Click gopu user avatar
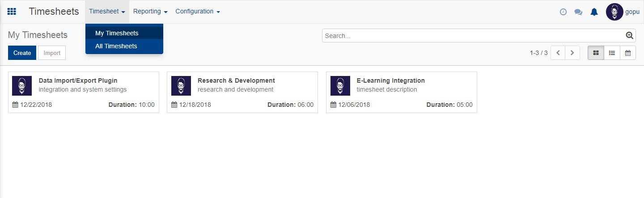Viewport: 644px width, 198px height. coord(614,12)
